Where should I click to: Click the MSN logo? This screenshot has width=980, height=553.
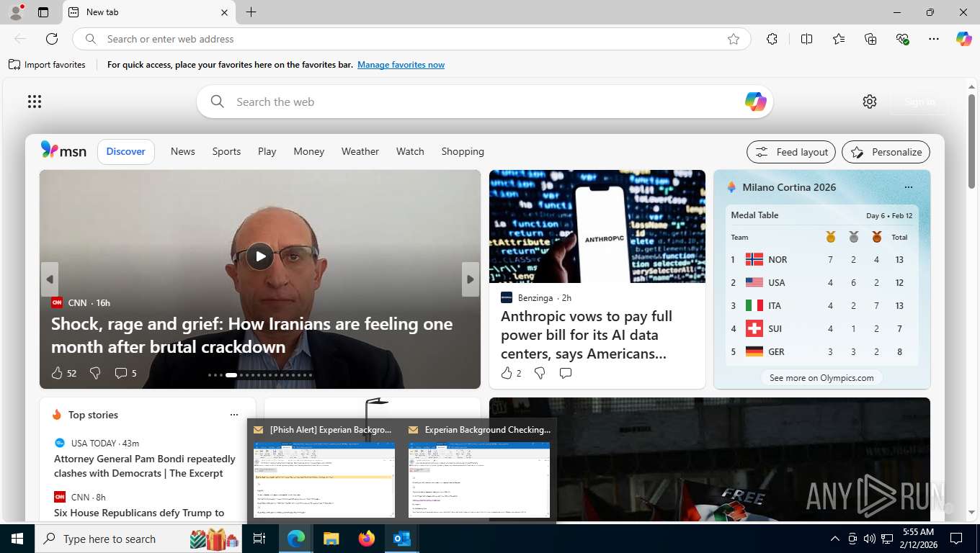63,150
